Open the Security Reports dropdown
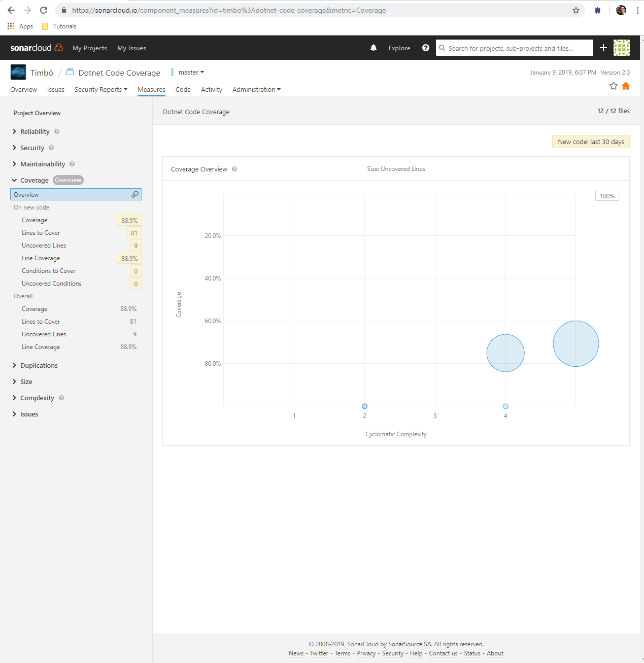Viewport: 644px width, 663px height. 101,89
